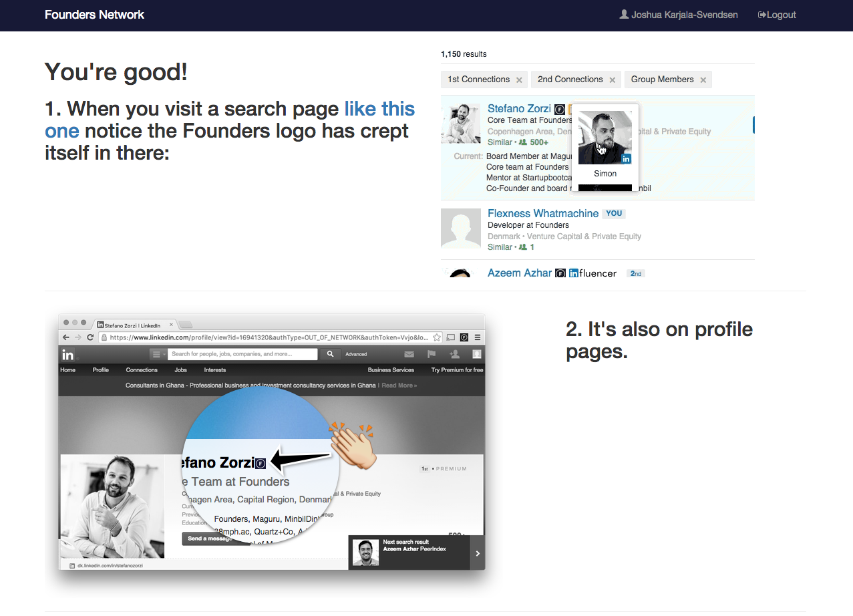Open Joshua Karjala-Svendsen user profile link
The height and width of the screenshot is (616, 853).
tap(679, 15)
